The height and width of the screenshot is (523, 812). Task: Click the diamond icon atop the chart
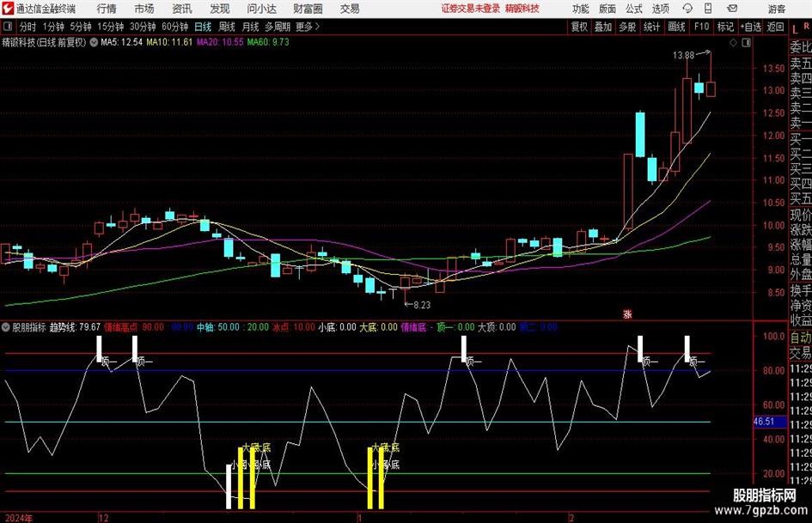click(x=733, y=43)
